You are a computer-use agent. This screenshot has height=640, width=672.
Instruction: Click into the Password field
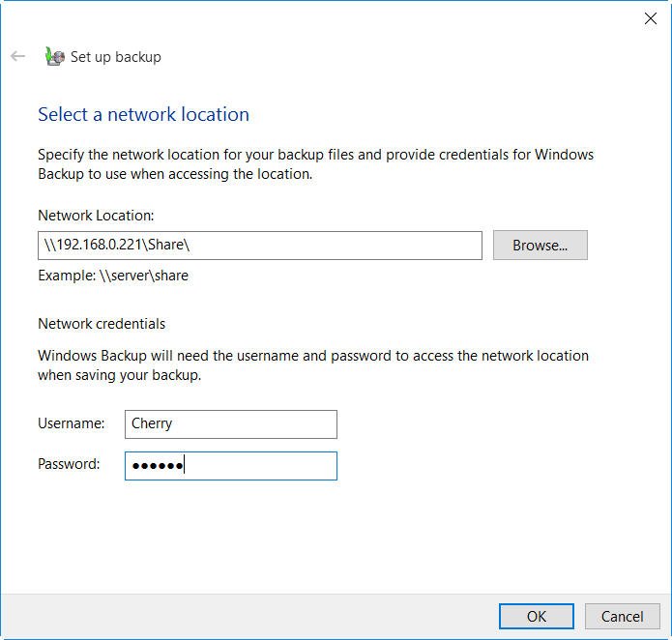(x=230, y=465)
